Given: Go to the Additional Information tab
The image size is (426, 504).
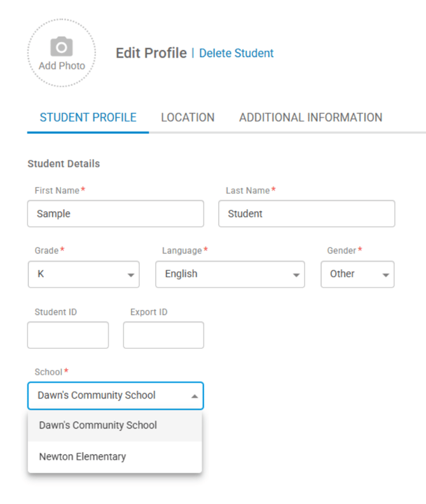Looking at the screenshot, I should click(310, 118).
